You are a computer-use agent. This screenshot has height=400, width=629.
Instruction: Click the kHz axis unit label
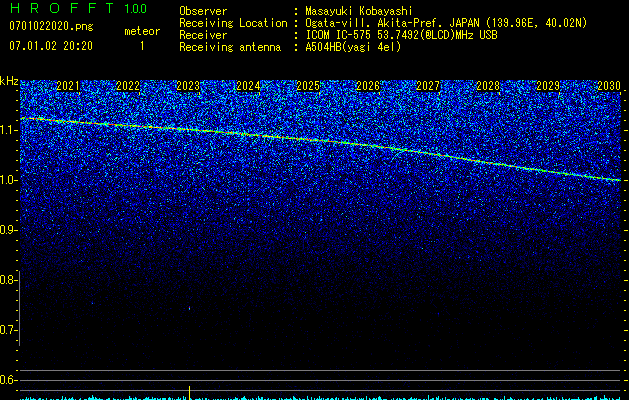pyautogui.click(x=9, y=81)
